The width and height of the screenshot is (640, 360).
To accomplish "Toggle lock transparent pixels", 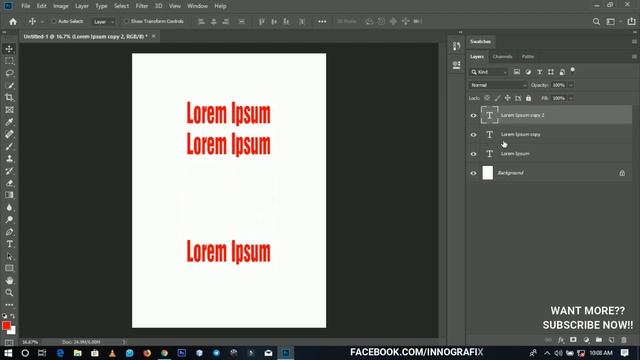I will pyautogui.click(x=487, y=98).
